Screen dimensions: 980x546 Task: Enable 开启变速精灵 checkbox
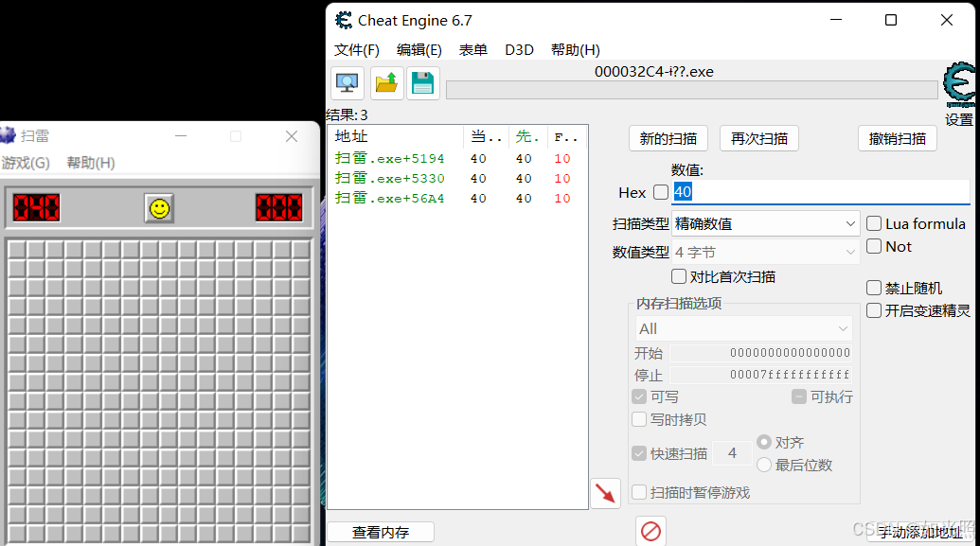point(874,310)
